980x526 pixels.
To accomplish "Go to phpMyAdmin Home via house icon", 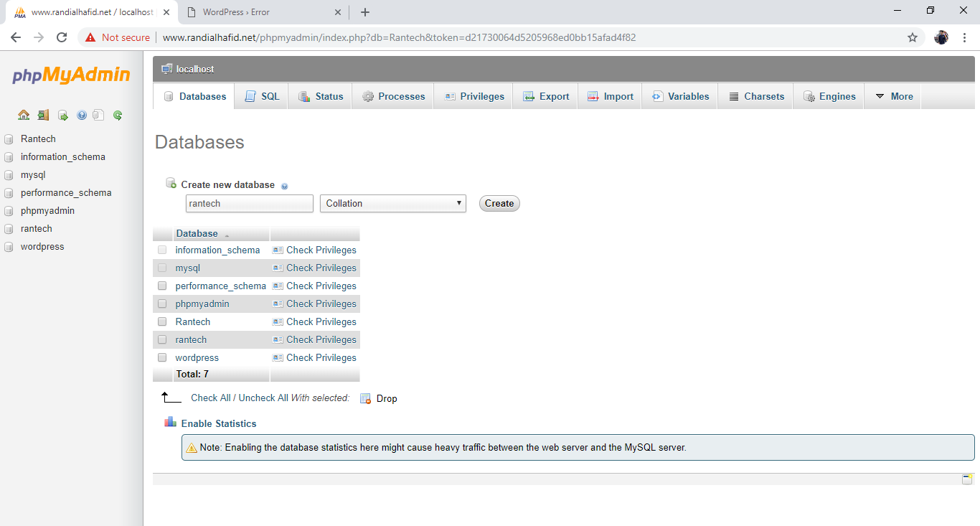I will 24,115.
